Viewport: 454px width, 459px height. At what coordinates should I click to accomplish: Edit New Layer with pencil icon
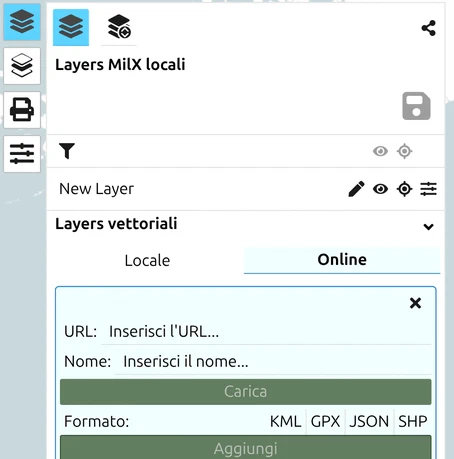(356, 189)
